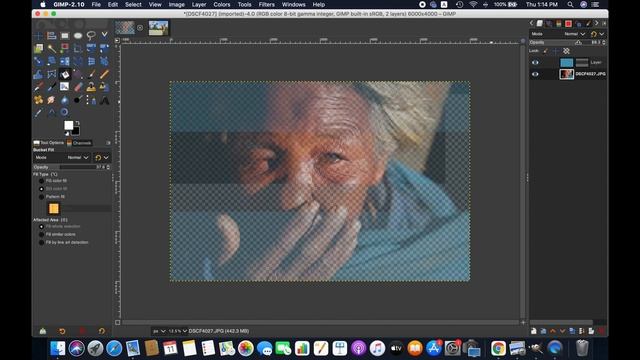This screenshot has height=360, width=640.
Task: Open the Layer menu
Action: point(199,4)
